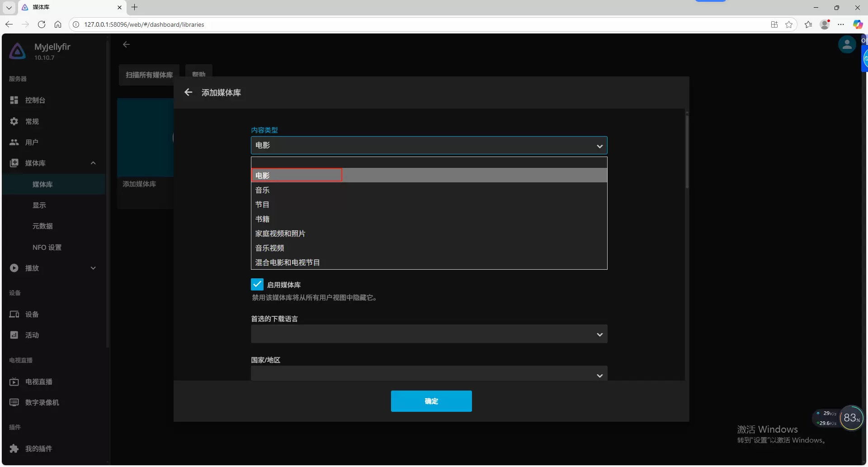868x467 pixels.
Task: Open the 国家/地区 dropdown
Action: pos(429,374)
